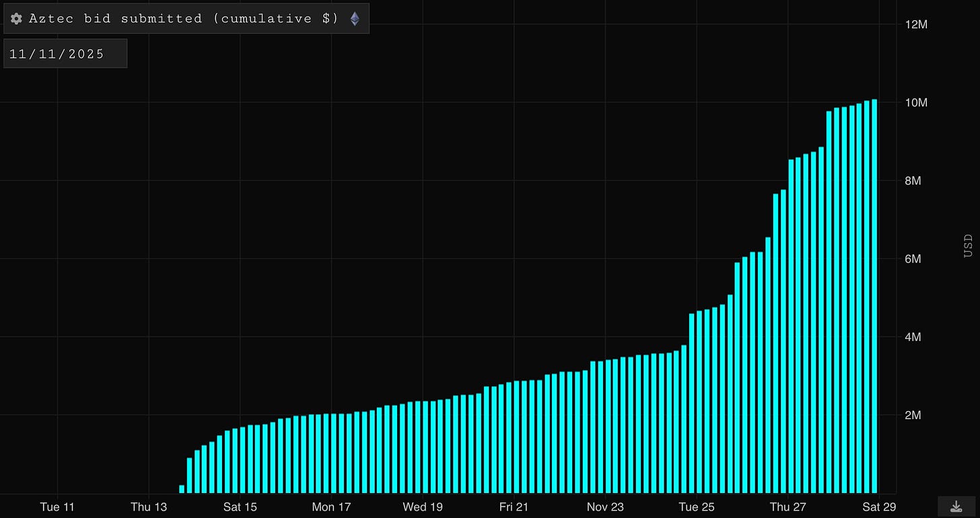Download chart data via download icon
This screenshot has height=518, width=980.
955,507
